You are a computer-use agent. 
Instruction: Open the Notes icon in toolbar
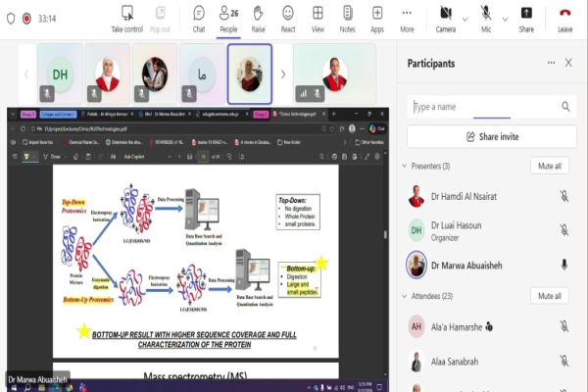click(x=347, y=17)
